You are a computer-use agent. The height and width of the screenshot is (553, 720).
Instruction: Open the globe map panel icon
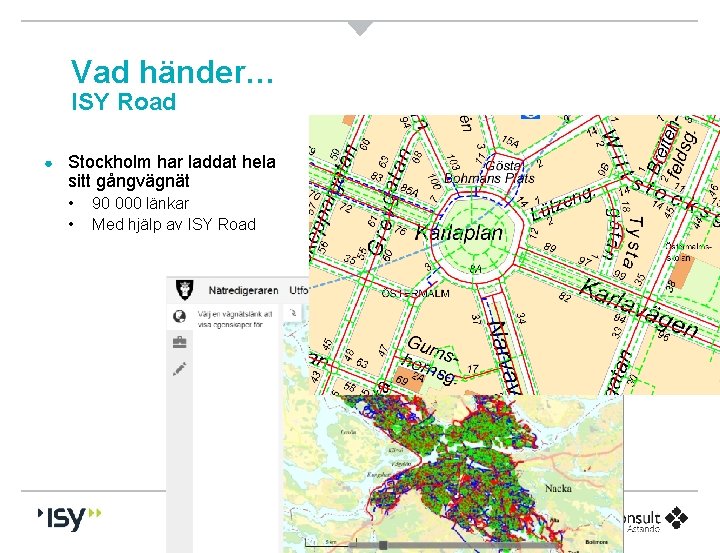(180, 316)
